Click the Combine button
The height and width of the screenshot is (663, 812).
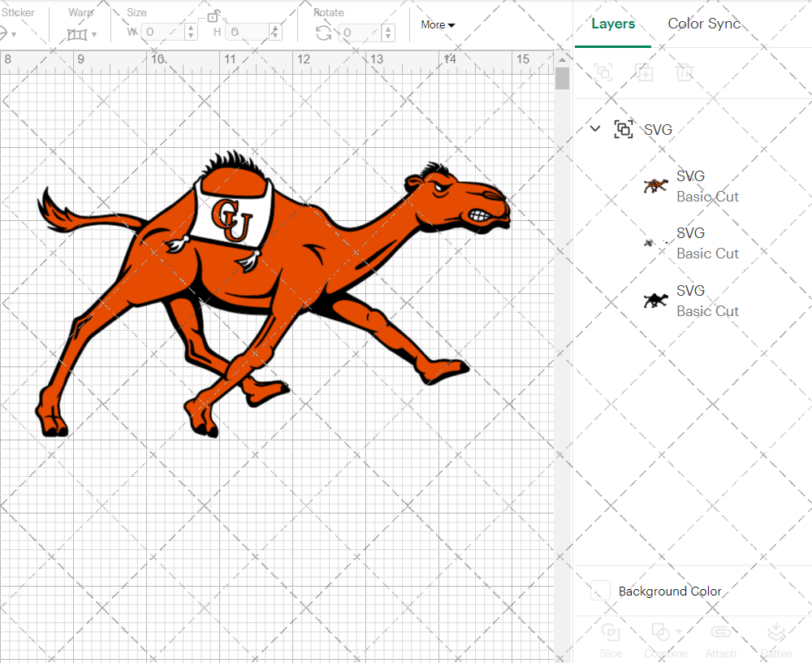coord(661,633)
